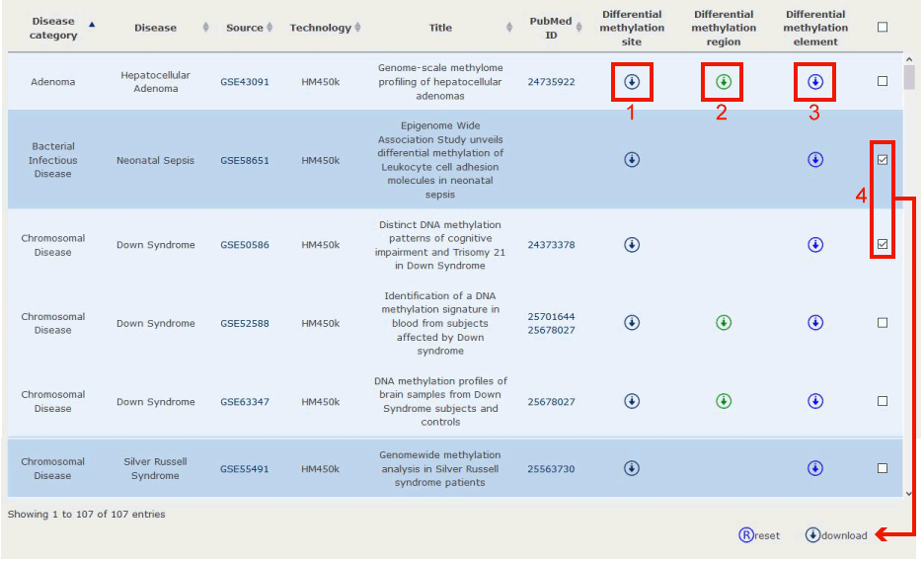Uncheck the Neonatal Sepsis row checkbox
Viewport: 924px width, 562px height.
[x=883, y=159]
